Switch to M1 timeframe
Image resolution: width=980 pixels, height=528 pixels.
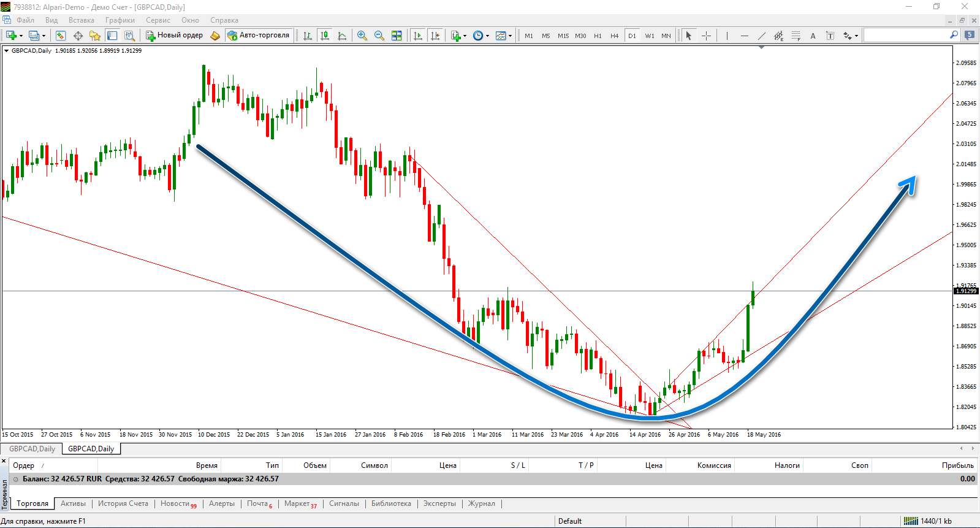coord(529,36)
